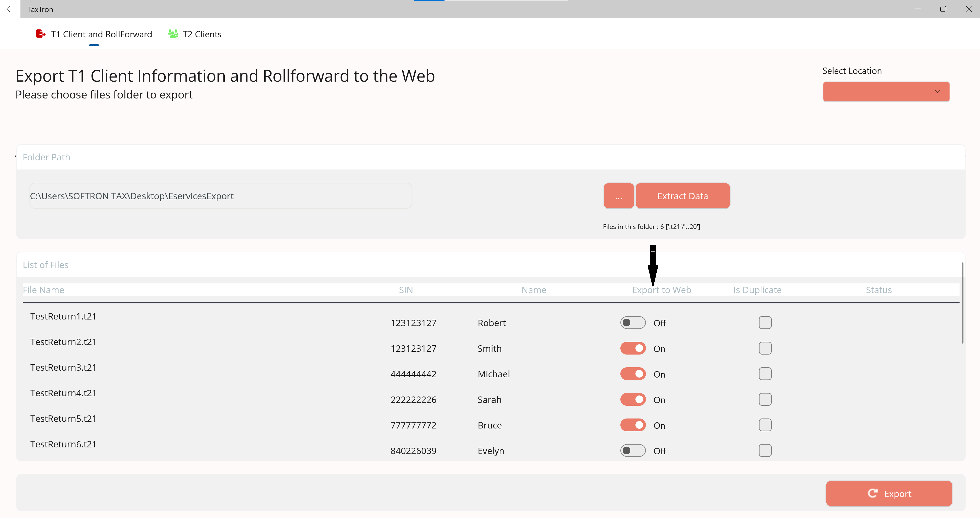This screenshot has width=980, height=518.
Task: Click the folder path input field
Action: coord(221,196)
